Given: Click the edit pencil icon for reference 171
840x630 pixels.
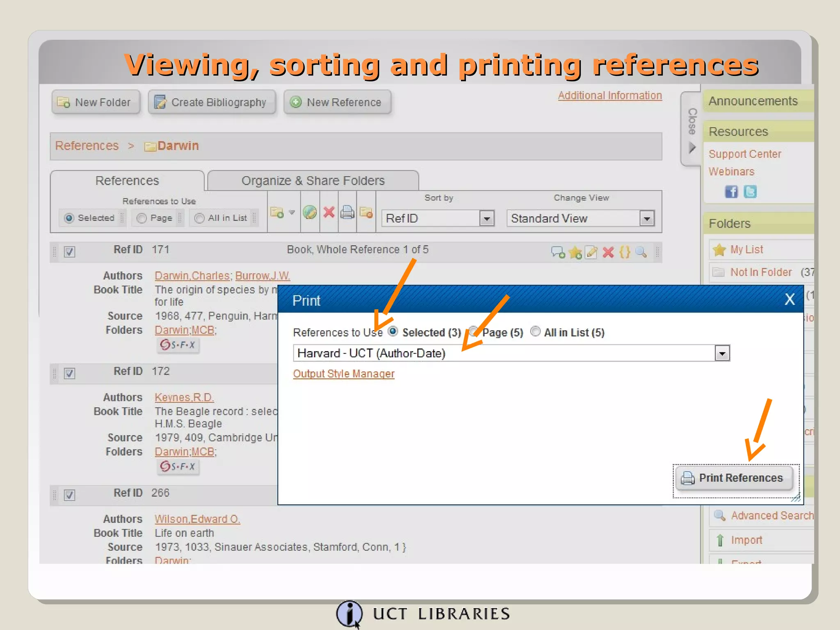Looking at the screenshot, I should coord(591,252).
